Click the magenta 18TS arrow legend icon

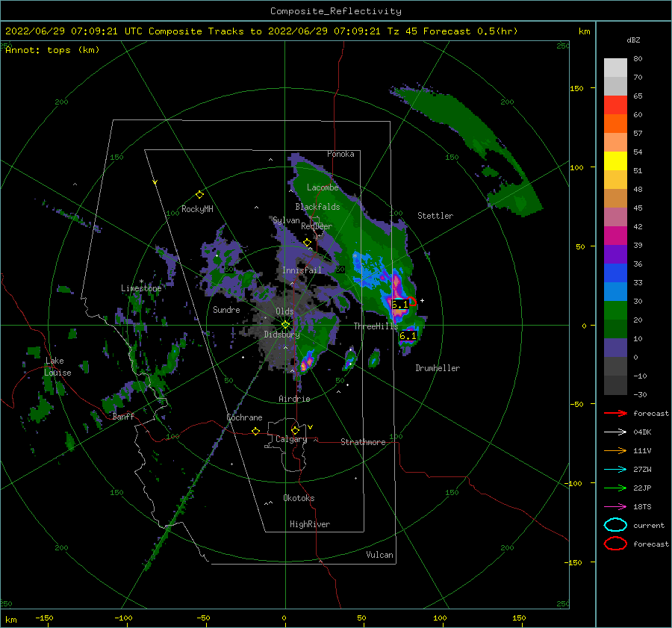[x=615, y=507]
